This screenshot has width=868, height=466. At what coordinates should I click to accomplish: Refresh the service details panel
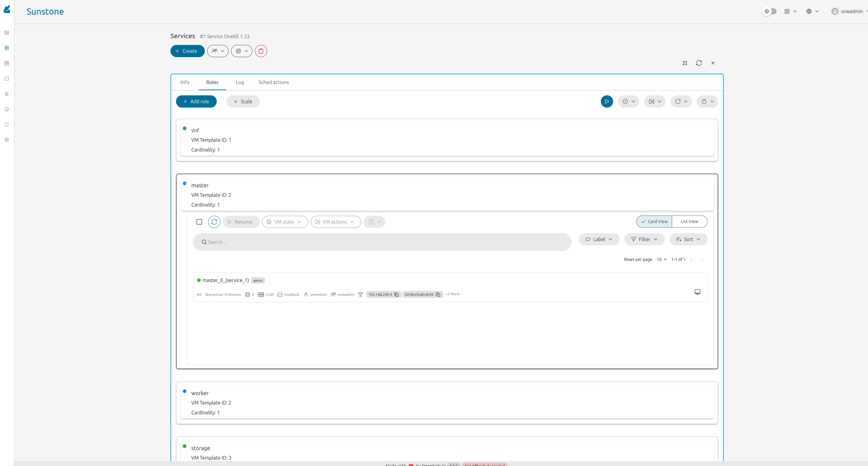pos(699,63)
